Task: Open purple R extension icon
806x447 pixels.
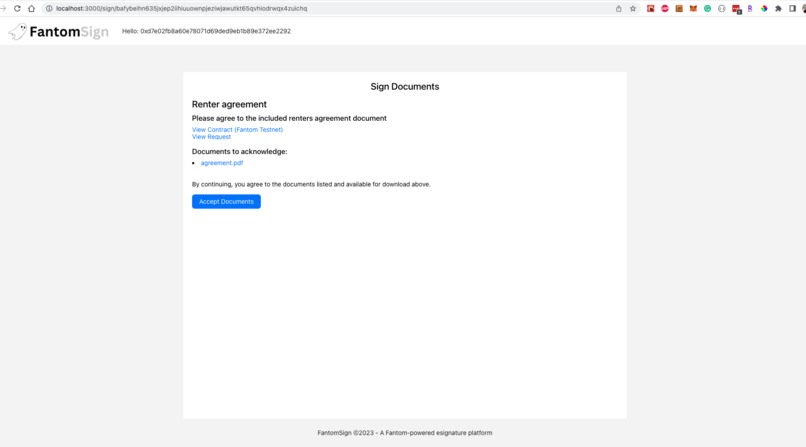Action: [750, 8]
